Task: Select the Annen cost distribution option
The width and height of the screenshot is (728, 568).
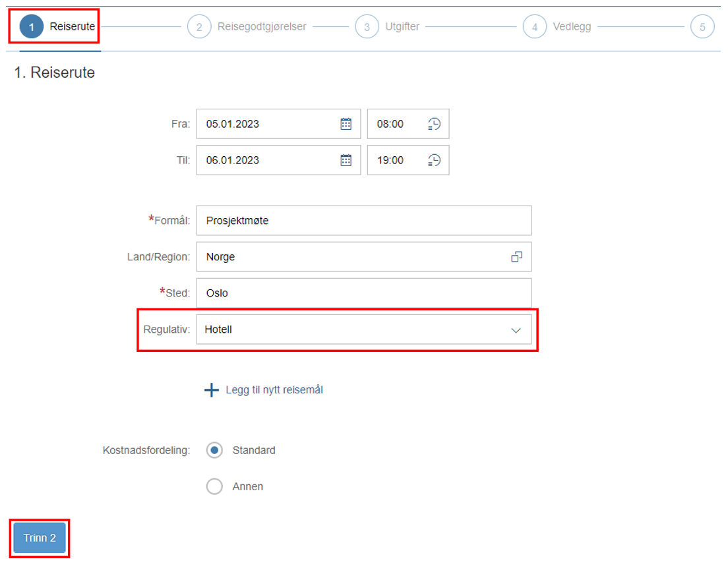Action: [214, 486]
